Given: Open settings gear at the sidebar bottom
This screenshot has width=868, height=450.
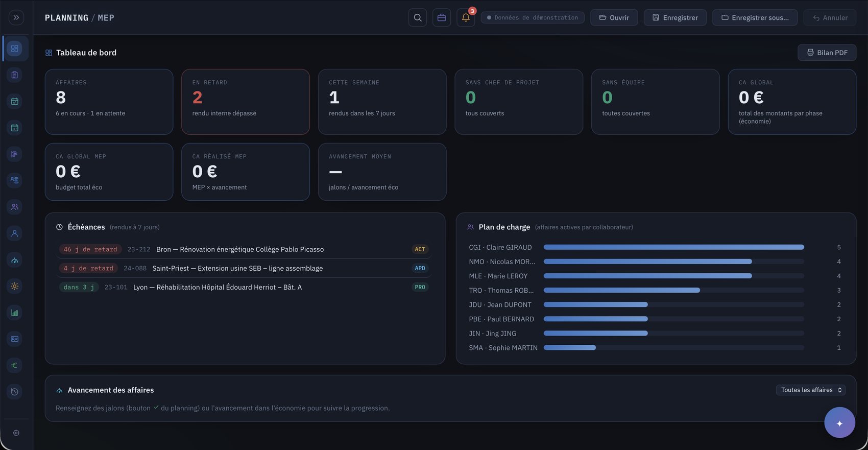Looking at the screenshot, I should coord(16,433).
